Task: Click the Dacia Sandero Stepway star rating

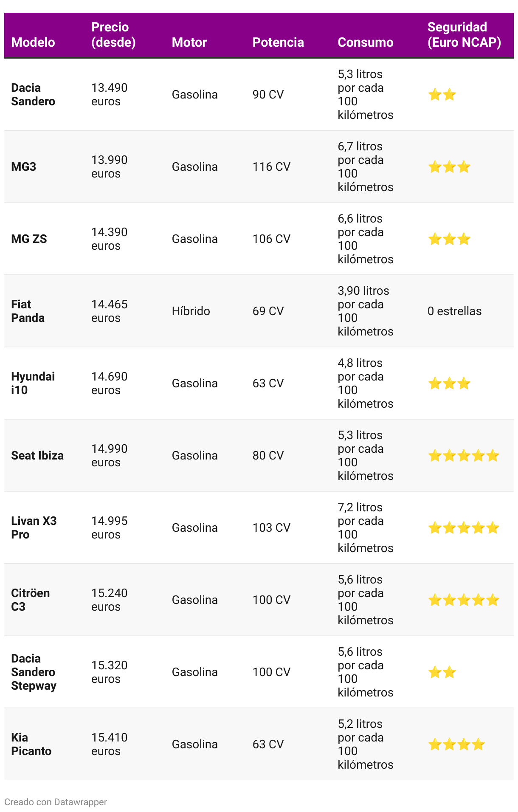Action: pyautogui.click(x=442, y=672)
